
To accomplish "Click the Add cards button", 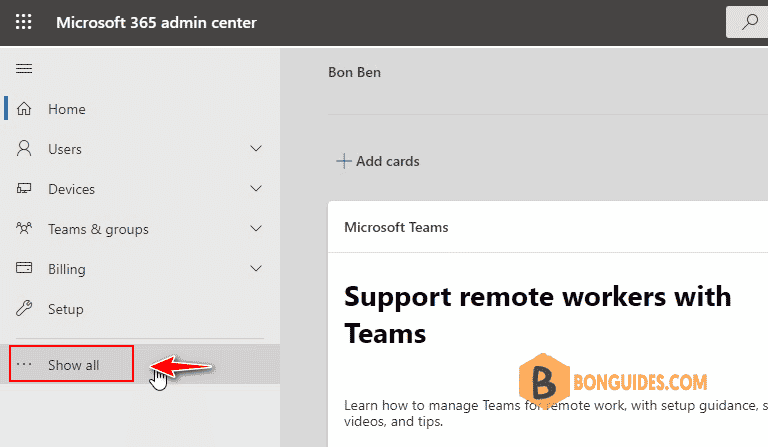I will tap(378, 161).
